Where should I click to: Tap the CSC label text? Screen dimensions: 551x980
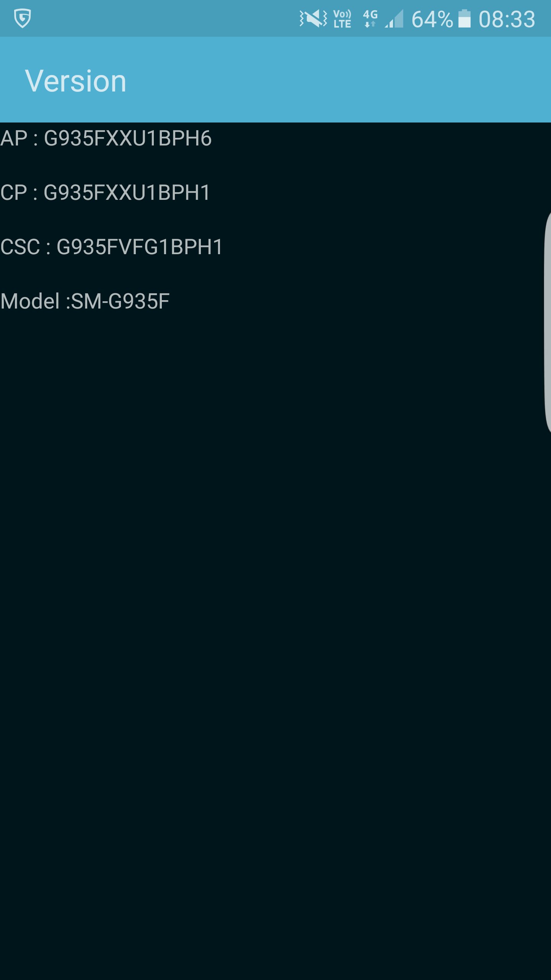pos(20,247)
